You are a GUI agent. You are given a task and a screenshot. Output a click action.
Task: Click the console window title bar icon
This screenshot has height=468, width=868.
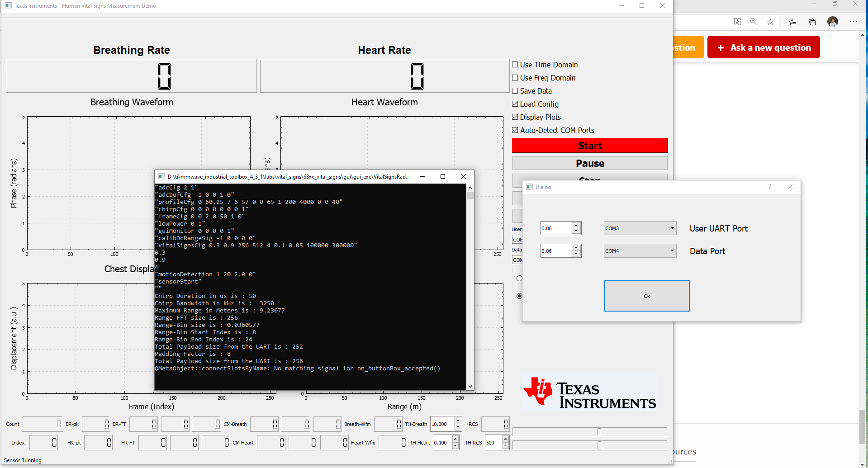(161, 176)
